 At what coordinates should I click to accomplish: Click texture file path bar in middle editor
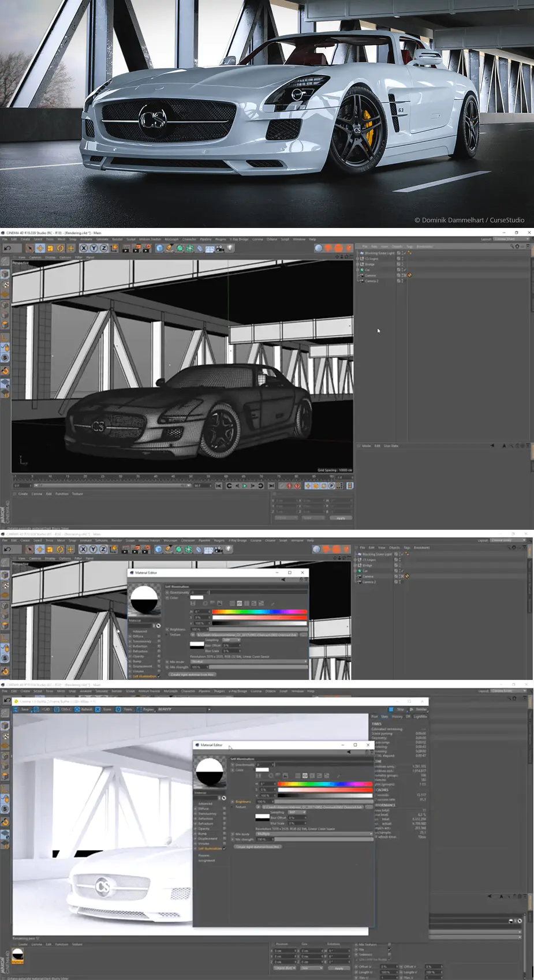click(x=247, y=635)
